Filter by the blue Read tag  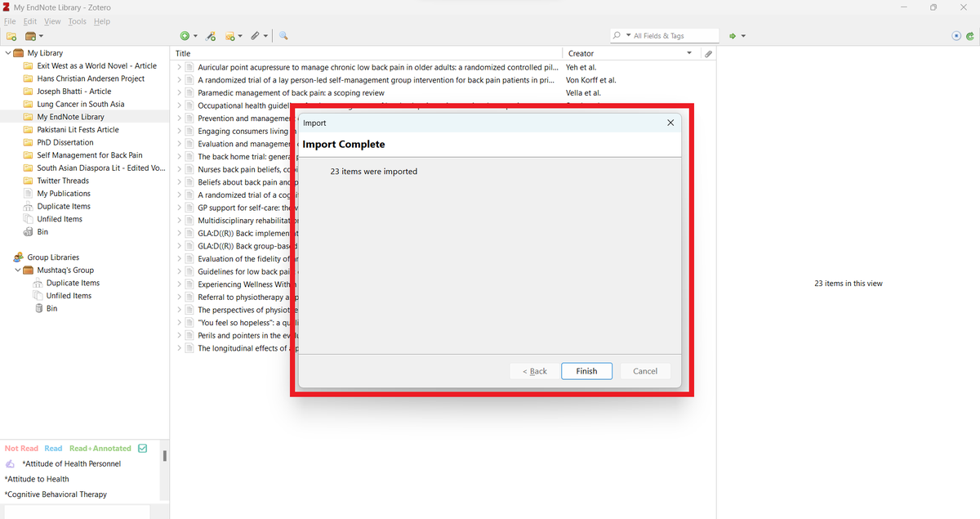click(x=53, y=448)
